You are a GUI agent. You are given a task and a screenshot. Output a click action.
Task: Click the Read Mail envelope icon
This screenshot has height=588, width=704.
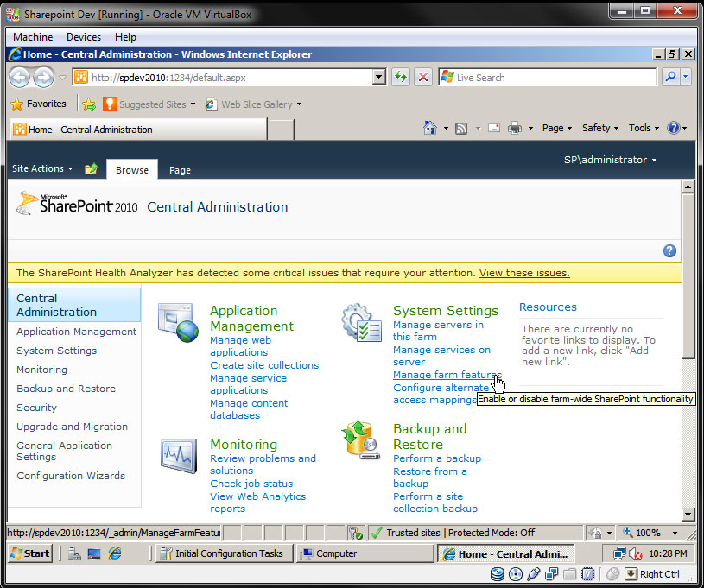click(494, 128)
